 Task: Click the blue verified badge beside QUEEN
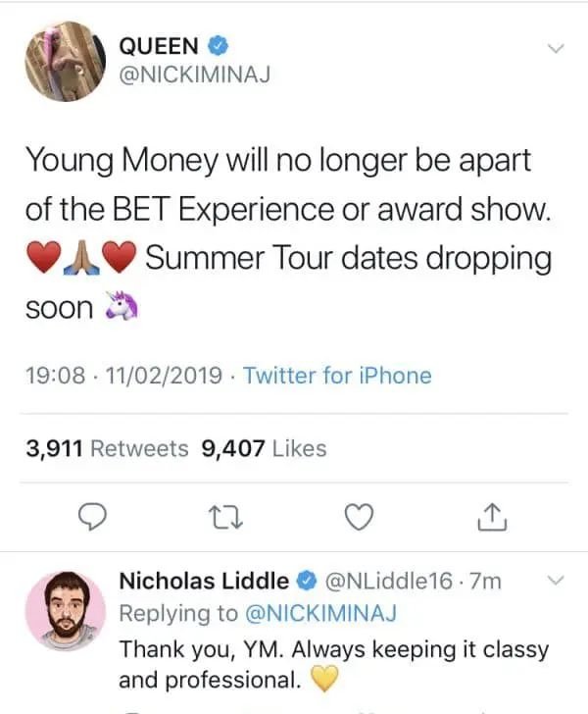pos(222,45)
